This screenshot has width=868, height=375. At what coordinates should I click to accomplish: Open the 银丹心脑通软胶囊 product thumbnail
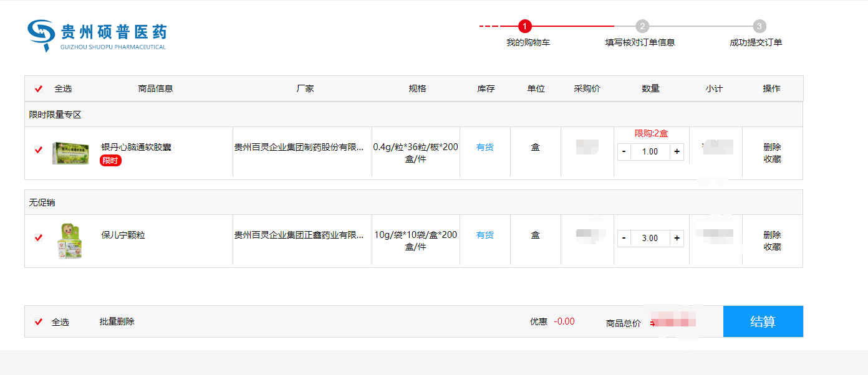pos(70,153)
